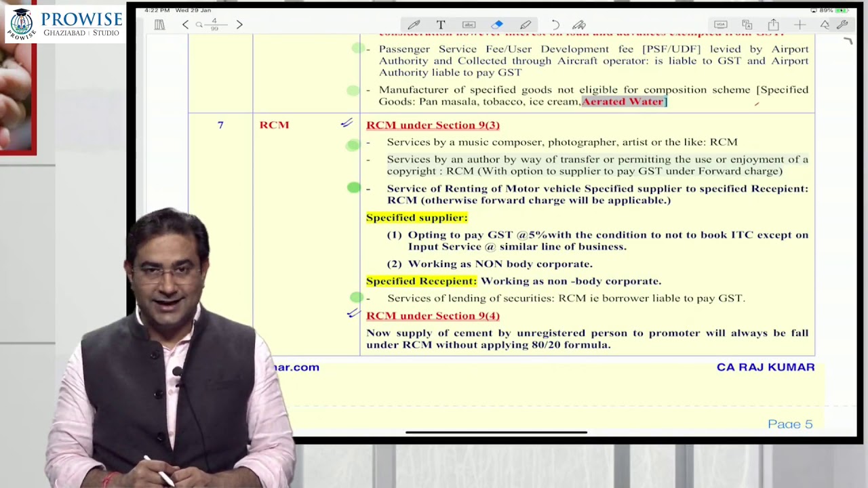
Task: Open the Share export icon
Action: [773, 25]
